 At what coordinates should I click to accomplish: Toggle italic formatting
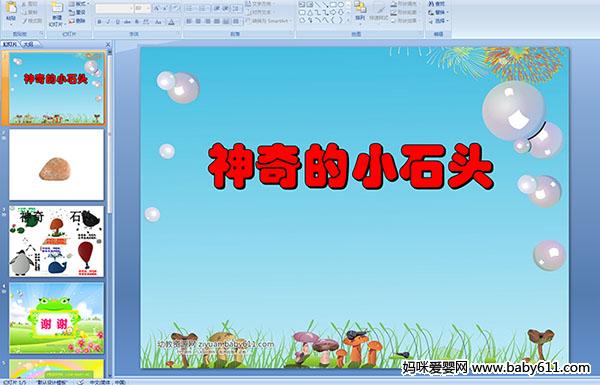tap(108, 22)
